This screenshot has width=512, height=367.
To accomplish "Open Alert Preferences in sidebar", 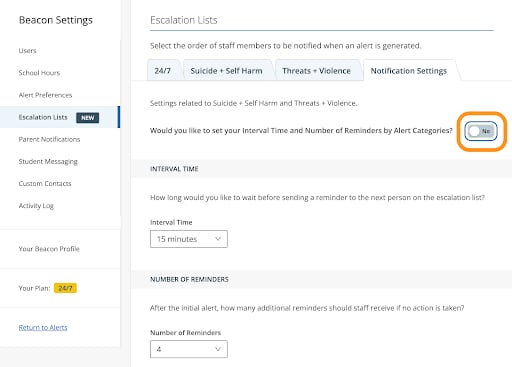I will coord(45,95).
